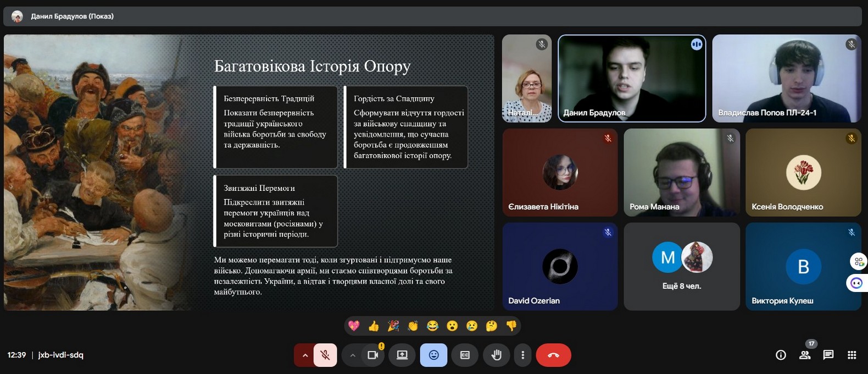Open meeting details info icon
The height and width of the screenshot is (374, 868).
[781, 355]
